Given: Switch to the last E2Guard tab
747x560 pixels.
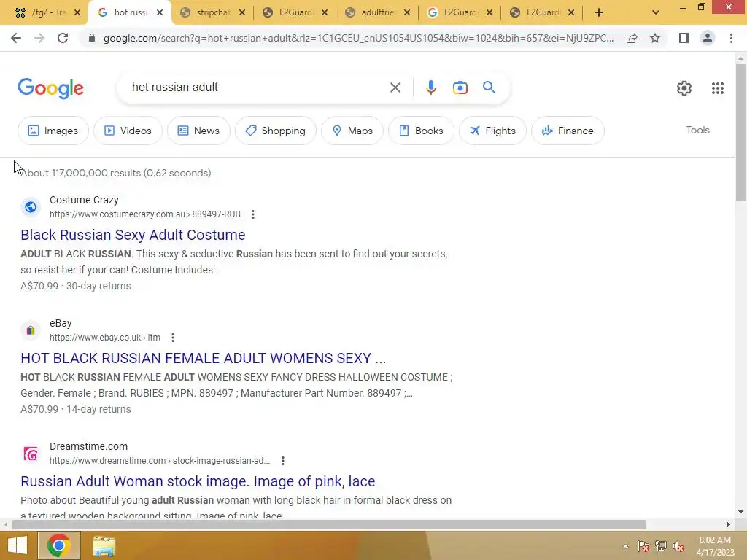Looking at the screenshot, I should click(x=543, y=12).
